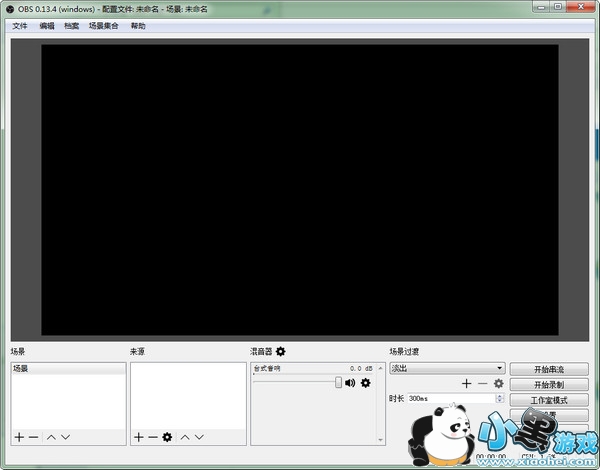Image resolution: width=600 pixels, height=470 pixels.
Task: Open the 编辑 menu
Action: click(x=47, y=26)
